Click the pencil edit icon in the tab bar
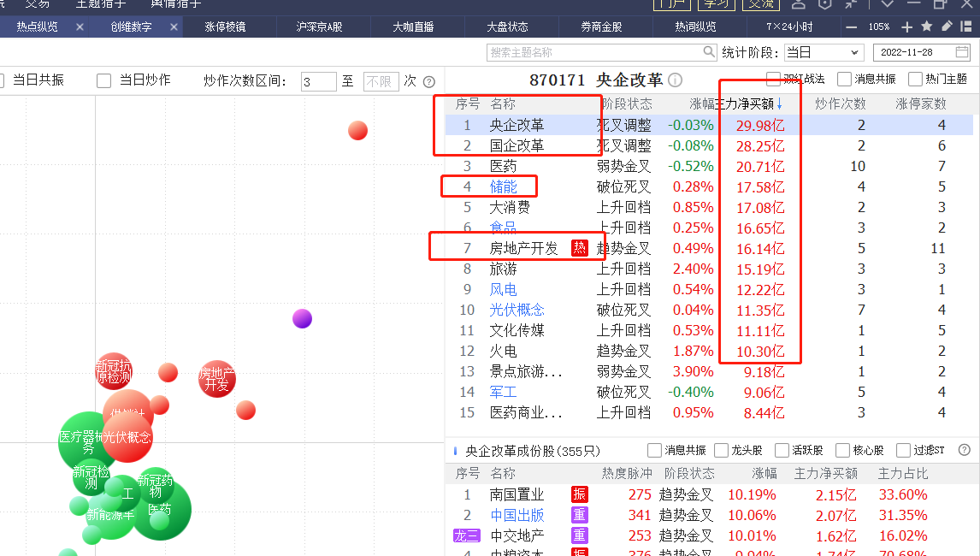980x556 pixels. [947, 27]
